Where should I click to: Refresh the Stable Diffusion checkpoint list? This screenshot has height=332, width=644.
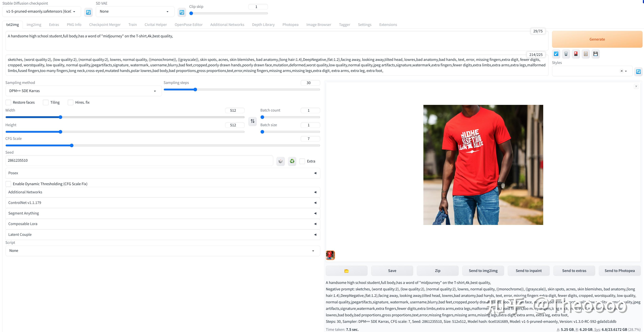pos(88,12)
